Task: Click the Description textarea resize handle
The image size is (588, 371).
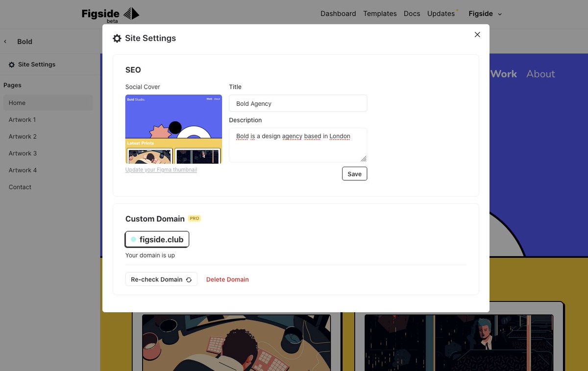Action: (364, 159)
